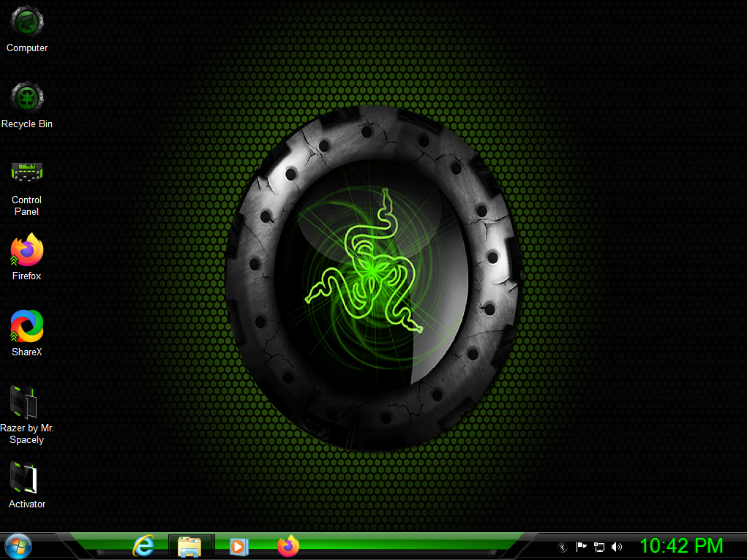Launch Windows Media Player from the taskbar
The height and width of the screenshot is (560, 747).
[x=239, y=547]
